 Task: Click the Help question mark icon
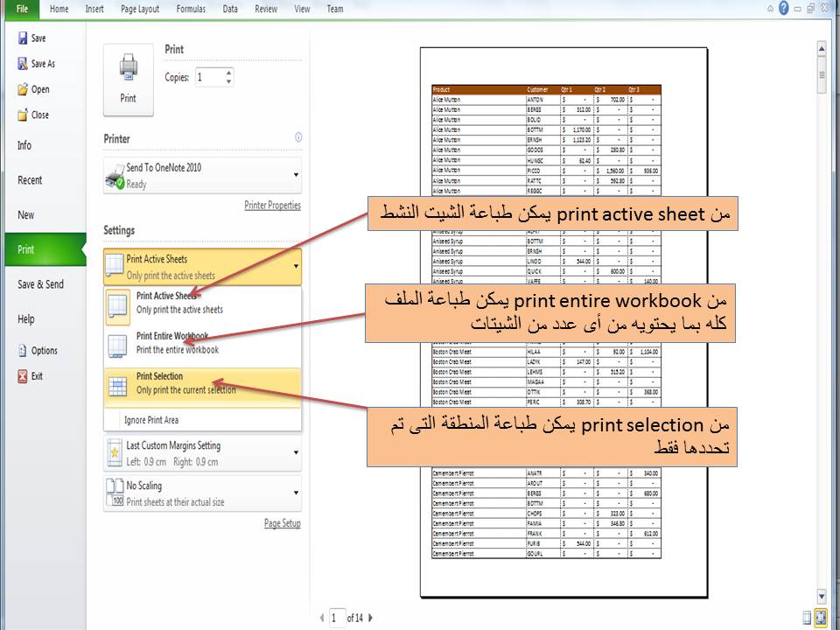click(784, 8)
